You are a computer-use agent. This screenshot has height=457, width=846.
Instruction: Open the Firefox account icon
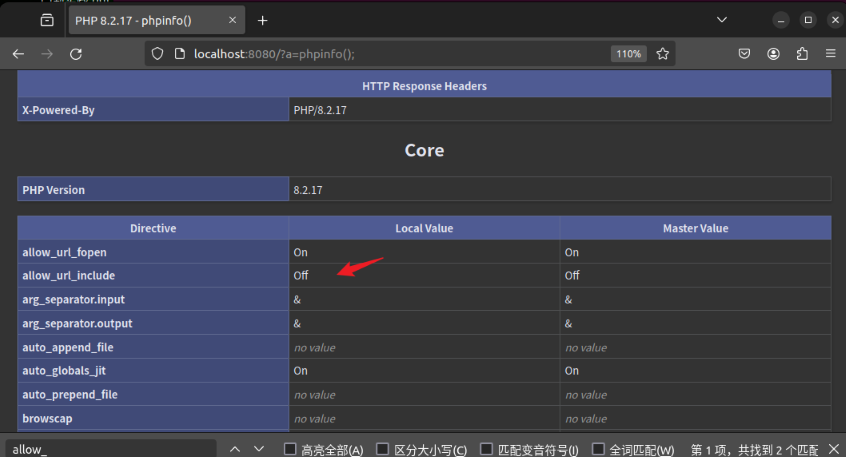click(774, 54)
